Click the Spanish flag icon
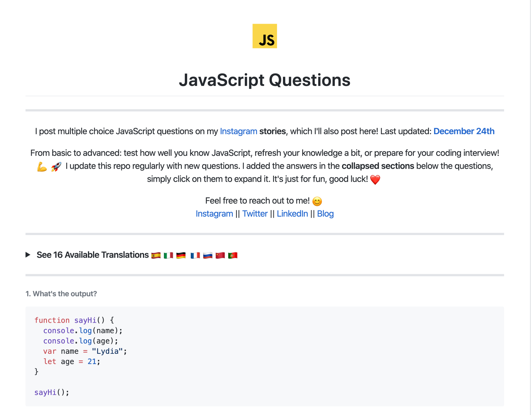The height and width of the screenshot is (415, 532). pyautogui.click(x=156, y=255)
